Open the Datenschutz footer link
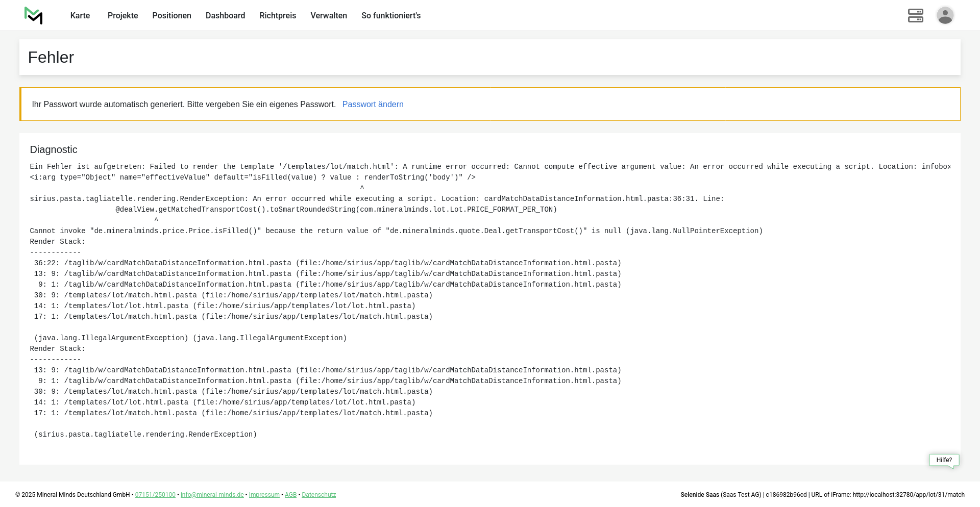This screenshot has width=980, height=507. click(318, 495)
